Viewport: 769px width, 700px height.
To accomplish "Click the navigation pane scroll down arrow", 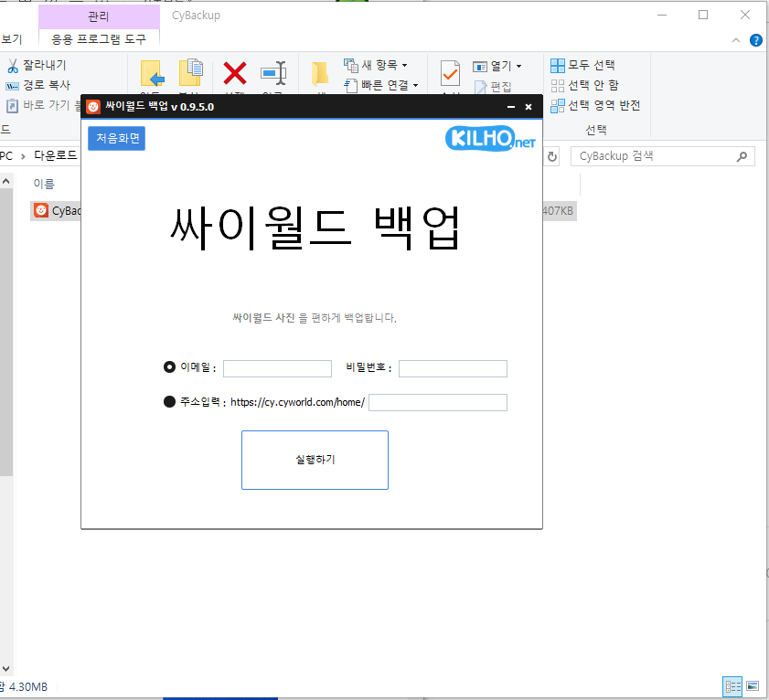I will pyautogui.click(x=5, y=669).
